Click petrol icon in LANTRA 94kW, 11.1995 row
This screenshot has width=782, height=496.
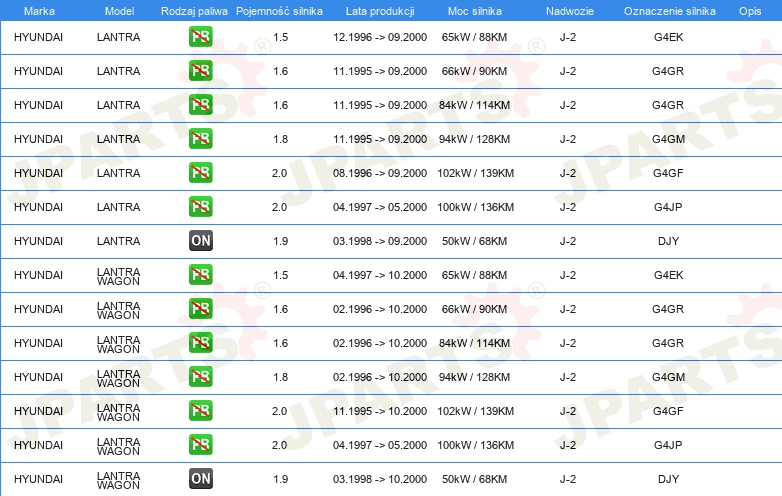pos(200,139)
